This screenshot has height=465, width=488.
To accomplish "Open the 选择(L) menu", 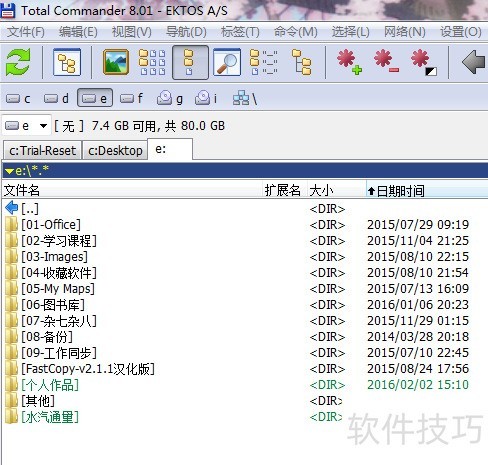I will pyautogui.click(x=350, y=32).
